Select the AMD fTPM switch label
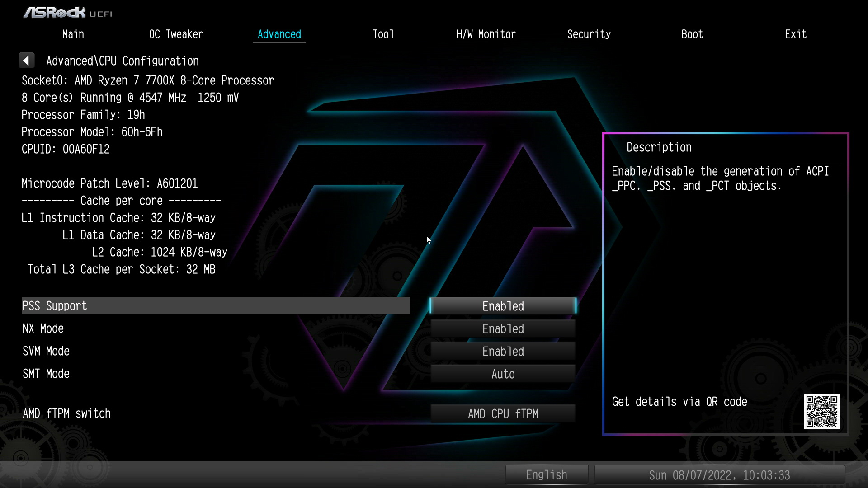This screenshot has height=488, width=868. pos(66,413)
